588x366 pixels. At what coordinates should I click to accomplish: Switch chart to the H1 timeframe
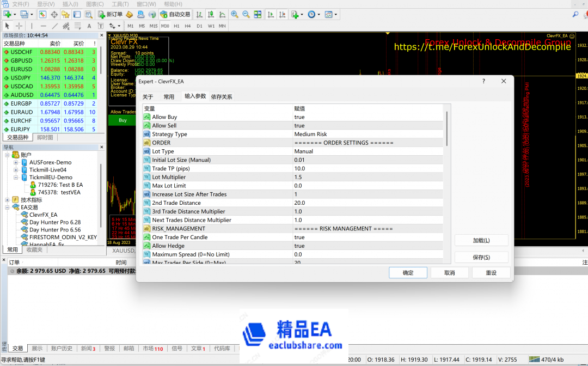[176, 26]
